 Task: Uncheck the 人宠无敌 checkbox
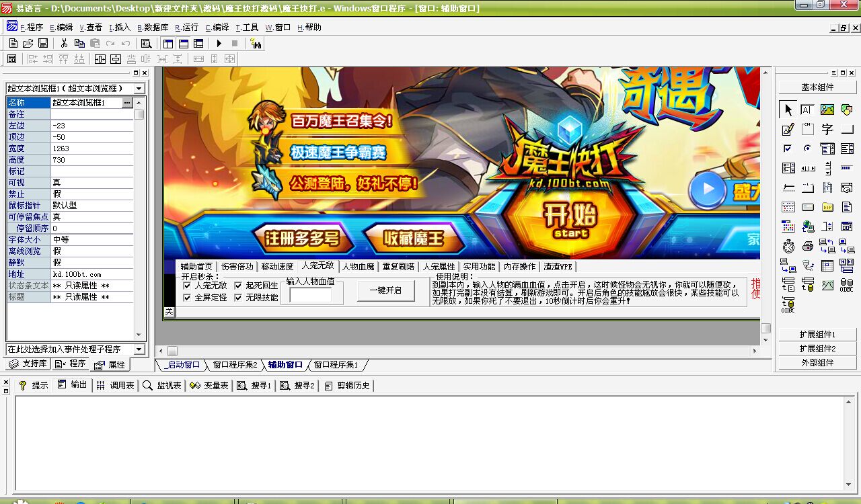pyautogui.click(x=187, y=286)
